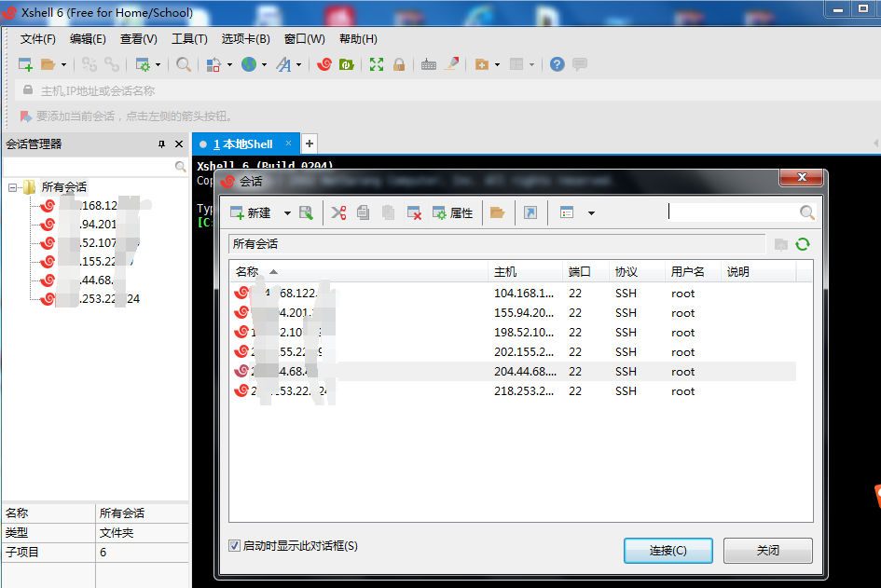Open dropdown arrow beside main toolbar folder icon
The width and height of the screenshot is (881, 588).
(63, 65)
